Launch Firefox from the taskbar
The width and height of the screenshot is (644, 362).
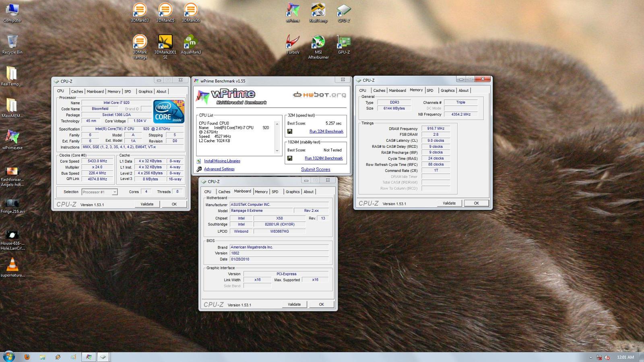click(x=27, y=357)
